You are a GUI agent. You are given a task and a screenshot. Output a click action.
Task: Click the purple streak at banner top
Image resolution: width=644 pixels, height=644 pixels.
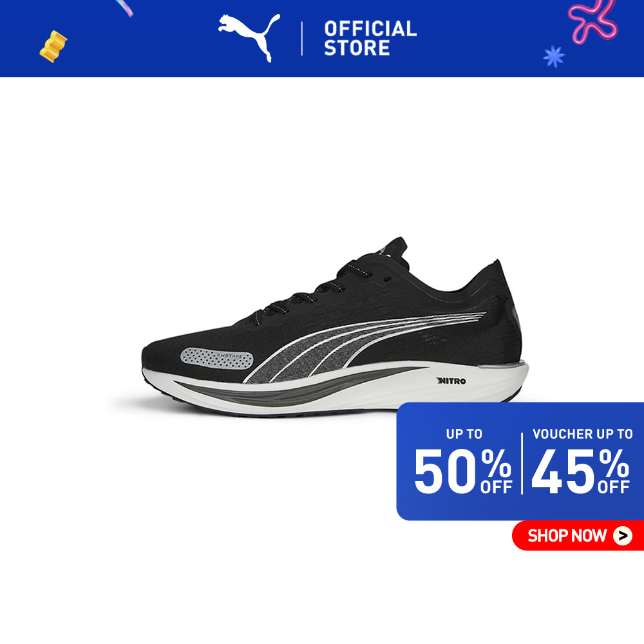[x=124, y=7]
